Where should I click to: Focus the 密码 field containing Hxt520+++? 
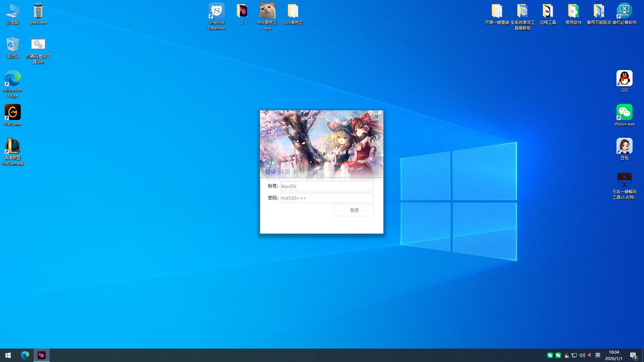(327, 198)
